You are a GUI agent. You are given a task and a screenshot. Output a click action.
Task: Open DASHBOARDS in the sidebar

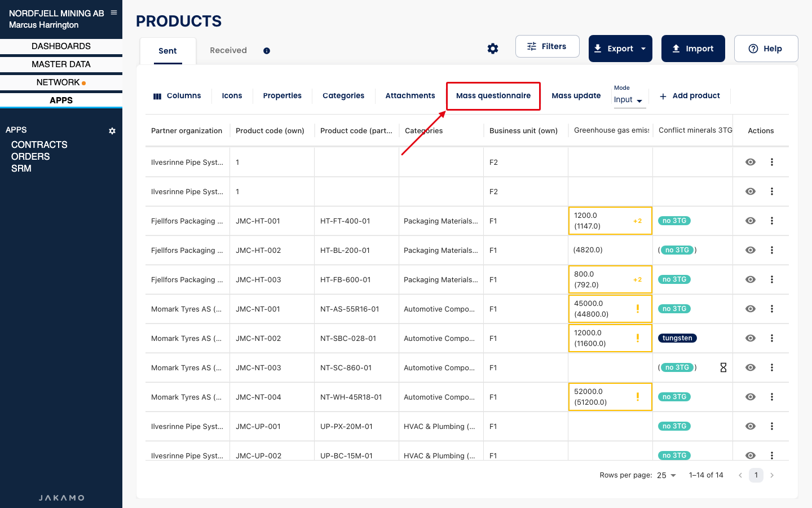tap(61, 46)
